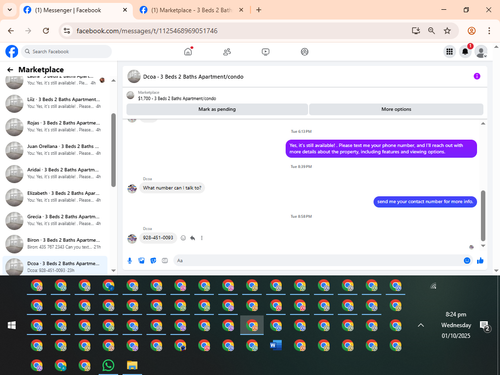Click the More options button
The image size is (500, 375).
[396, 109]
